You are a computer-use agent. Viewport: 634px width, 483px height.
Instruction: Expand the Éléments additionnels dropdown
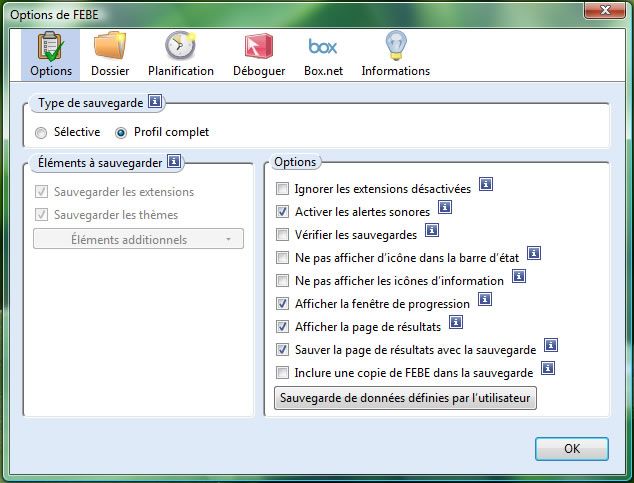[138, 239]
